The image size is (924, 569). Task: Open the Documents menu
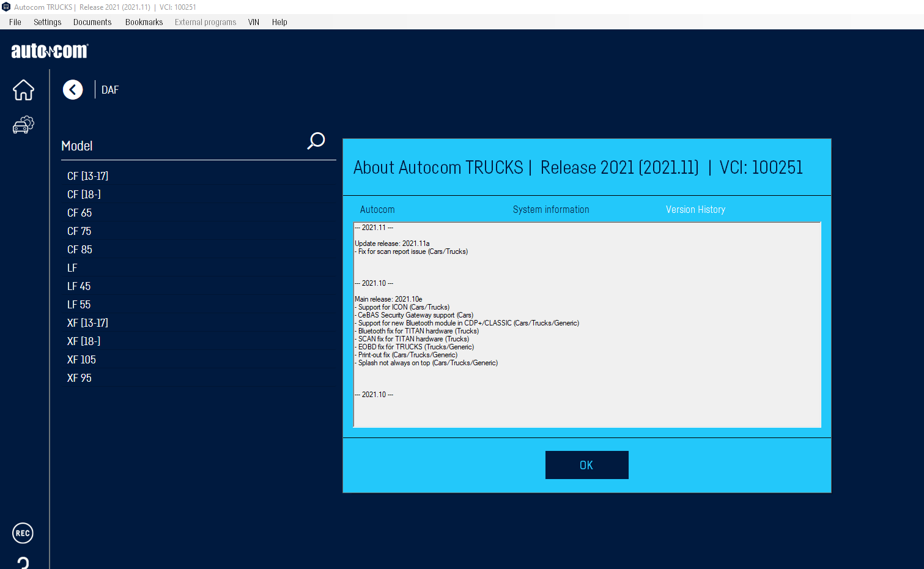(92, 22)
